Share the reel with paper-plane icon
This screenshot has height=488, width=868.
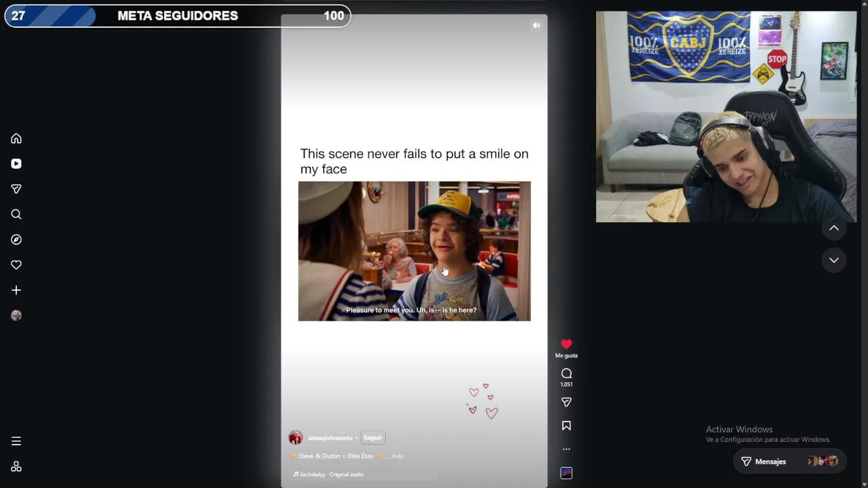[x=566, y=402]
